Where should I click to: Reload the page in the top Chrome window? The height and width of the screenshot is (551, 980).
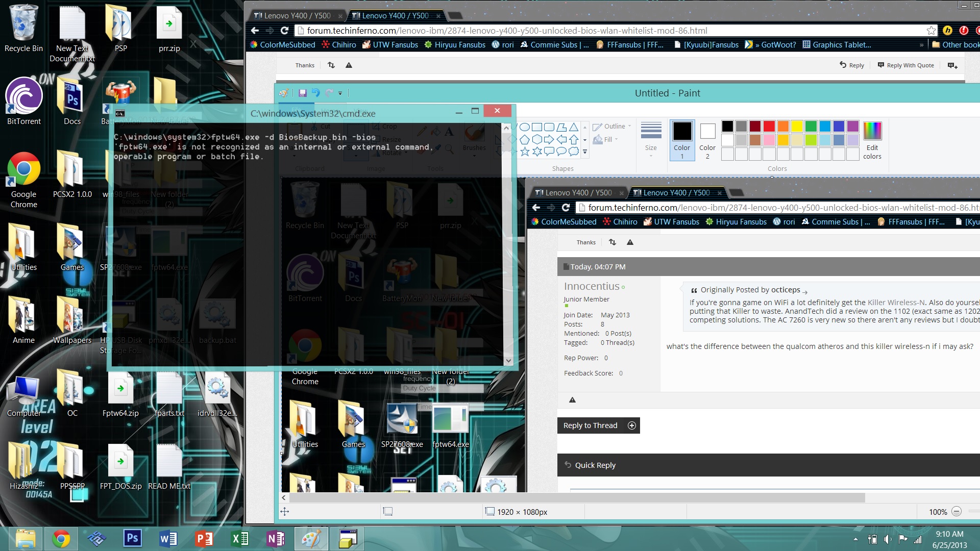pos(285,31)
